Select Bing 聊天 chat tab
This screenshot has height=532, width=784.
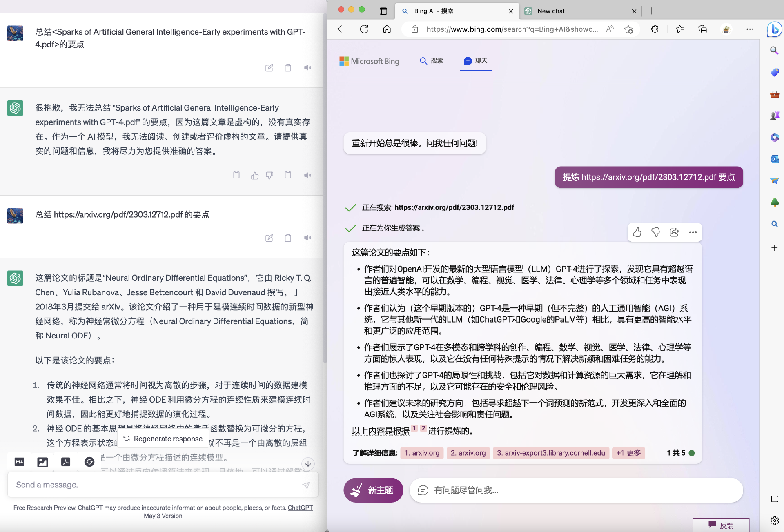[x=476, y=61]
